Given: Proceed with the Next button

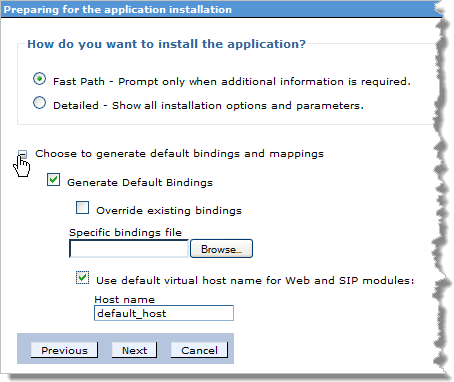Looking at the screenshot, I should point(134,350).
